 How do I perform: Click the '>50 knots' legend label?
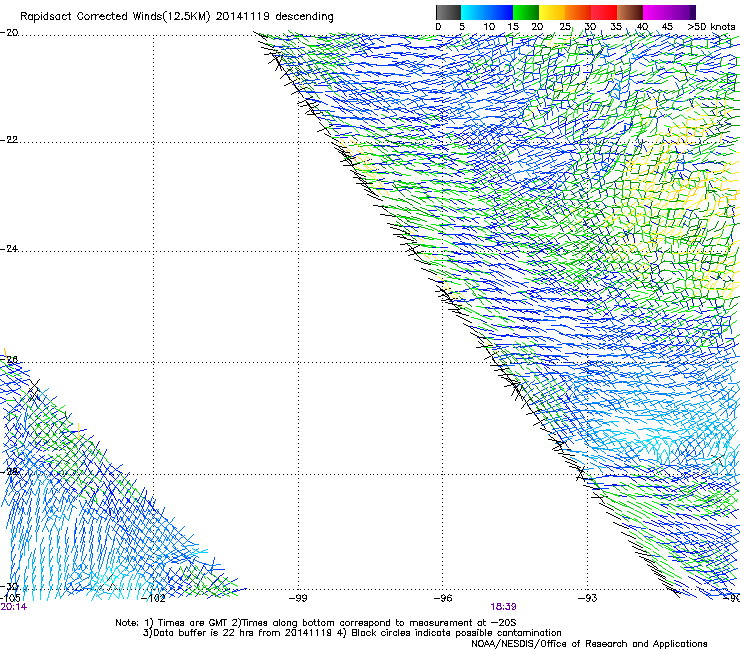click(x=711, y=27)
